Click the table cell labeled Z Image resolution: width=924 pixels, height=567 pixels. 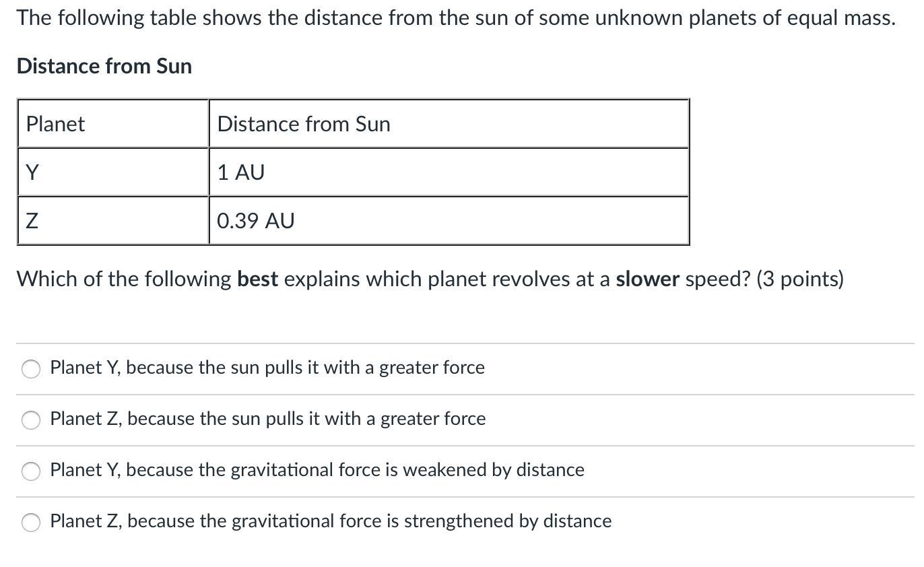tap(113, 221)
